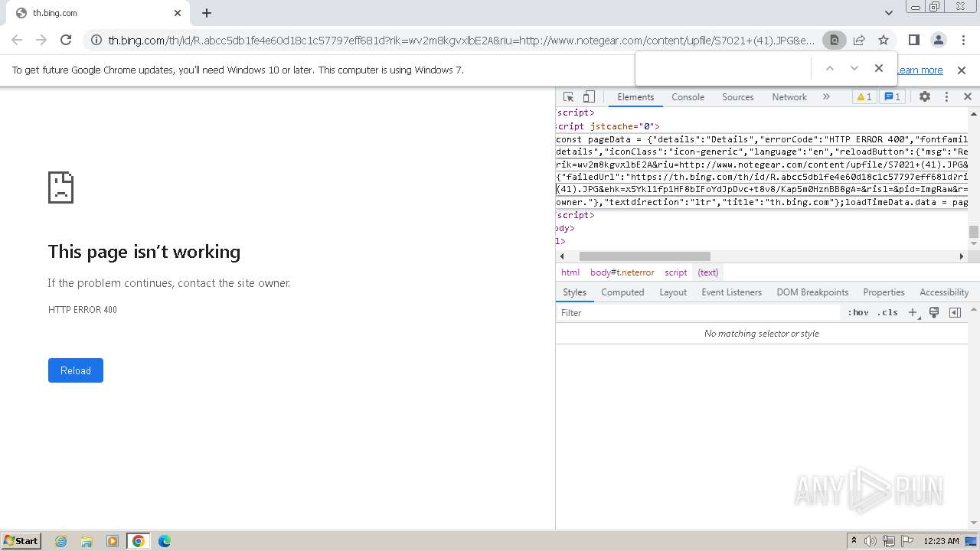The height and width of the screenshot is (551, 980).
Task: Click the inspect element picker icon
Action: click(568, 97)
